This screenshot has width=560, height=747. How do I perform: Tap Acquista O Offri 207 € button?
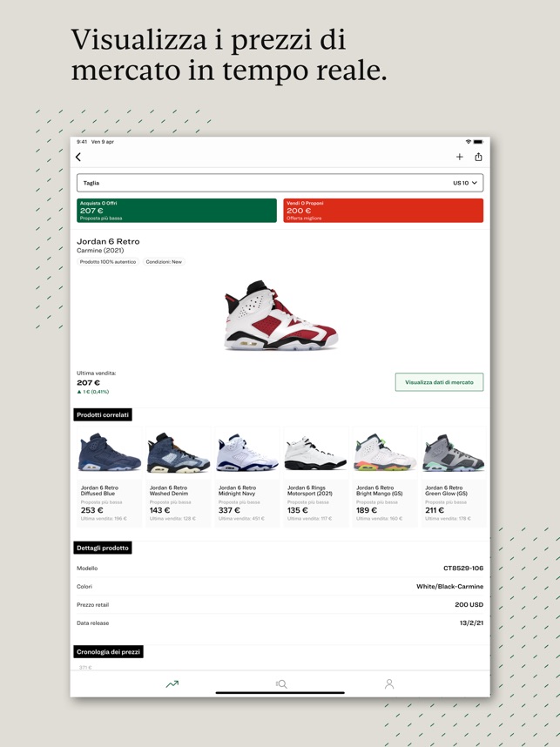point(177,211)
